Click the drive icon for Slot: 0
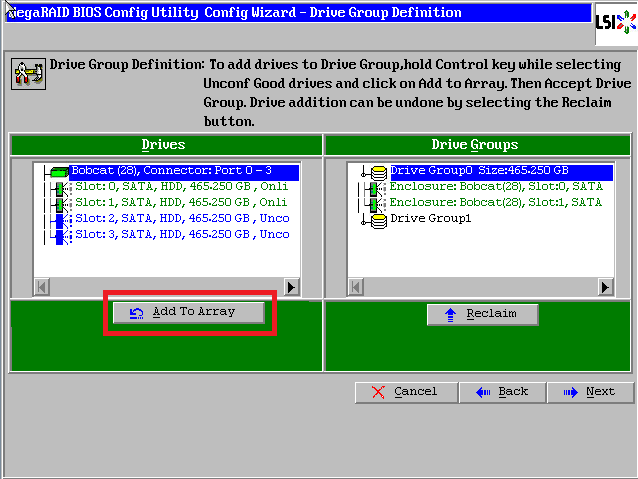 click(x=61, y=188)
